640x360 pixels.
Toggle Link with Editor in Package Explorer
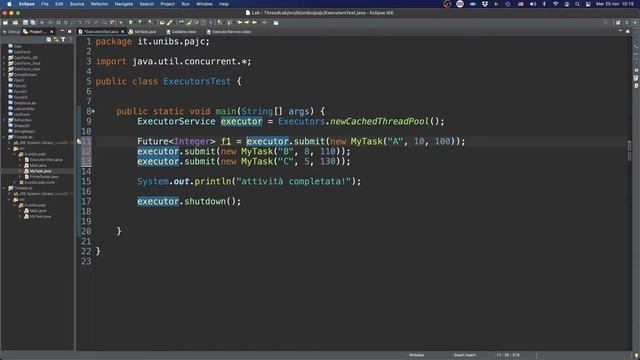56,40
